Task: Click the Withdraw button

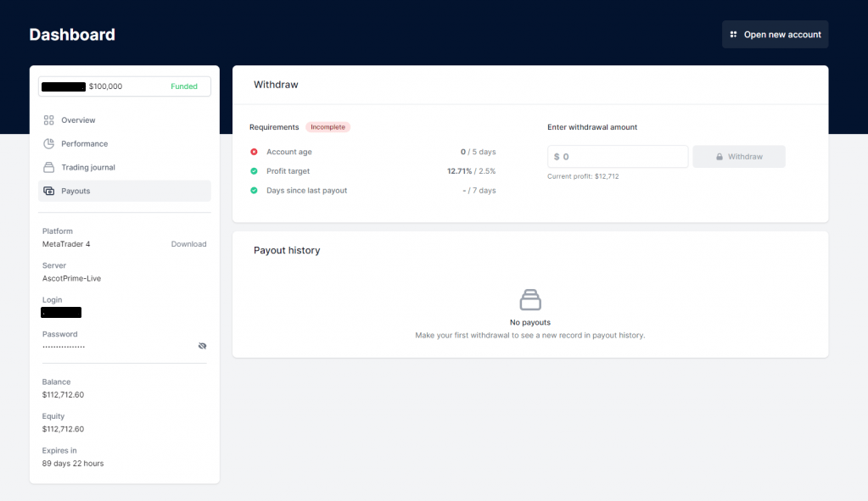Action: click(x=738, y=156)
